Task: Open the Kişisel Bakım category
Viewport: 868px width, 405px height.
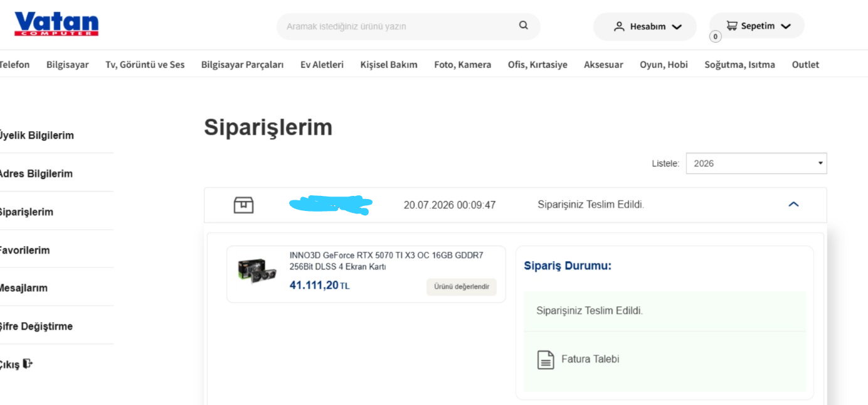Action: pos(389,65)
